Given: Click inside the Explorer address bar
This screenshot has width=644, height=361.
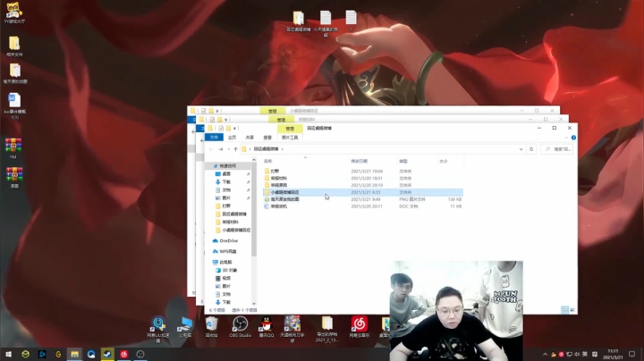Looking at the screenshot, I should [382, 149].
